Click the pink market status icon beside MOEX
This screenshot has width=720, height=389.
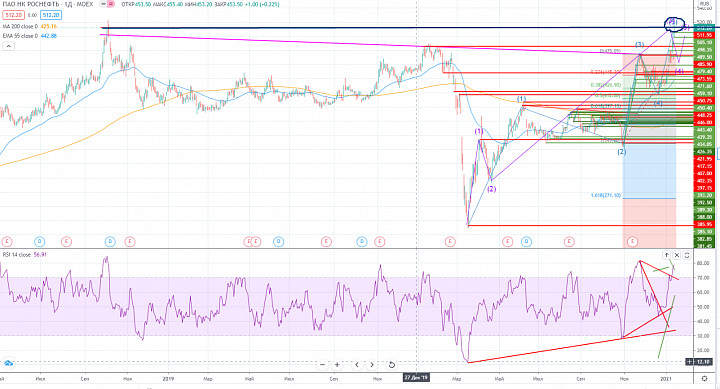pyautogui.click(x=111, y=4)
